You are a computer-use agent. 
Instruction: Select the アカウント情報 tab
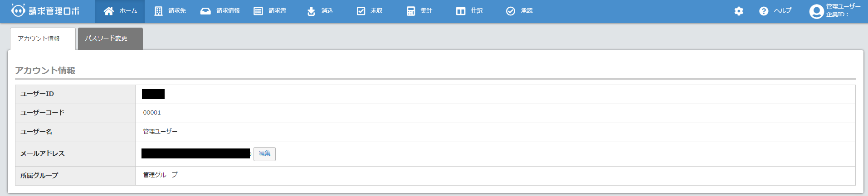tap(39, 39)
